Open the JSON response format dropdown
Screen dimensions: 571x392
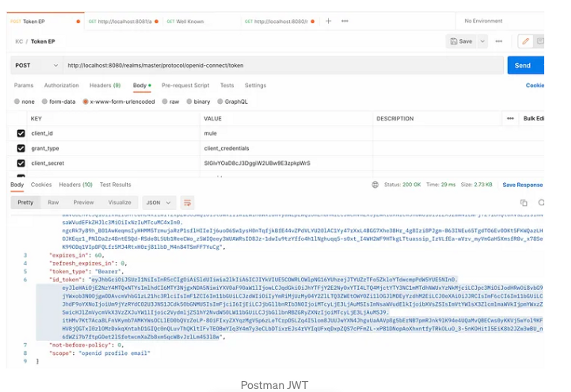click(x=159, y=203)
